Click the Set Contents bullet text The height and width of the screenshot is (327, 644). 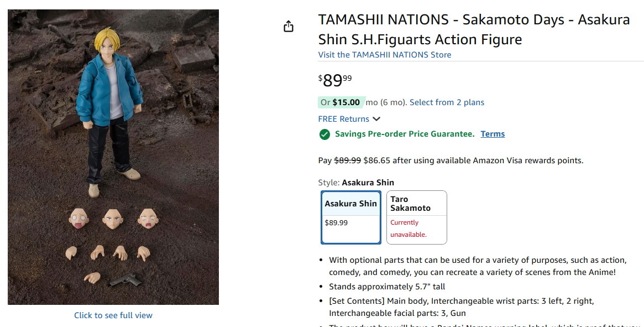click(x=461, y=307)
